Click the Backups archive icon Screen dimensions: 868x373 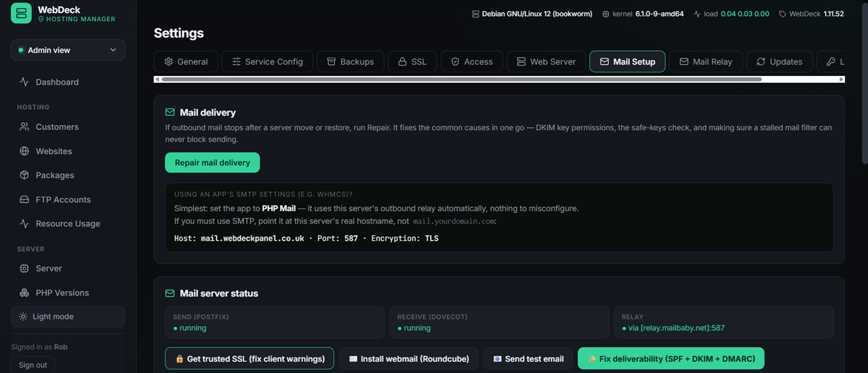click(332, 62)
